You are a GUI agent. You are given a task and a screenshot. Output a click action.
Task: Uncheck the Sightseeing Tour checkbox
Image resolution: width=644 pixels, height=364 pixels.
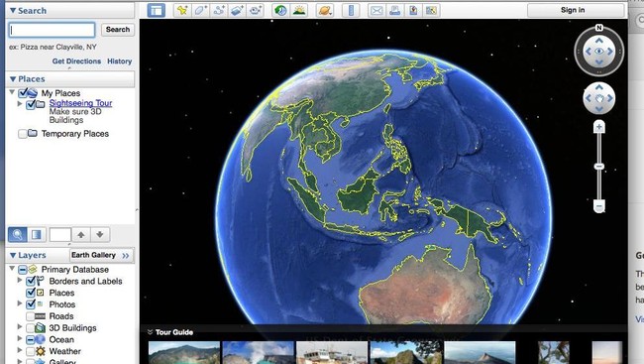(31, 104)
